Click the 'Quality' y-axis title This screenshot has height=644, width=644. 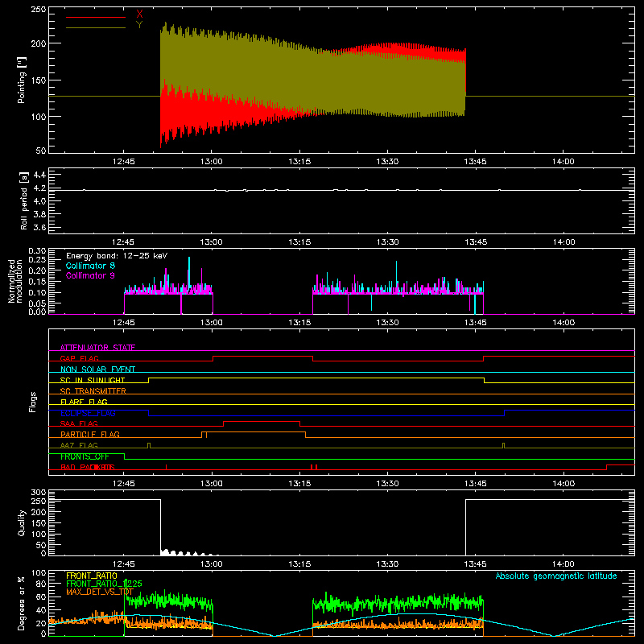pyautogui.click(x=22, y=522)
